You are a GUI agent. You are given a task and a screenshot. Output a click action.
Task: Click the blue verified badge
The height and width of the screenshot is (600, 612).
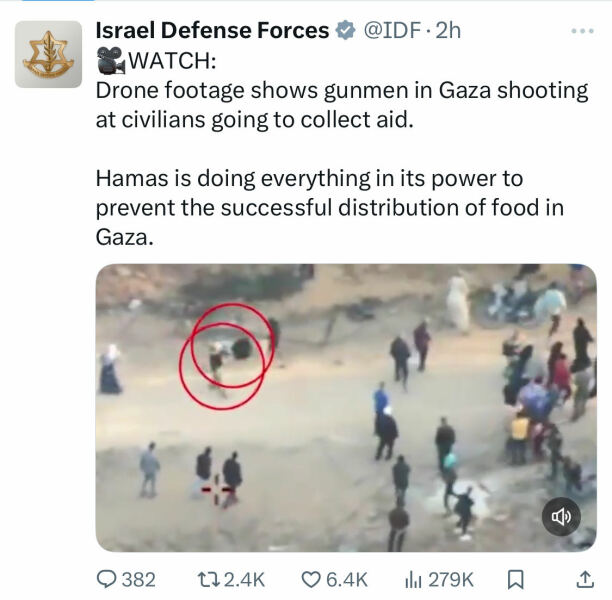pyautogui.click(x=345, y=31)
